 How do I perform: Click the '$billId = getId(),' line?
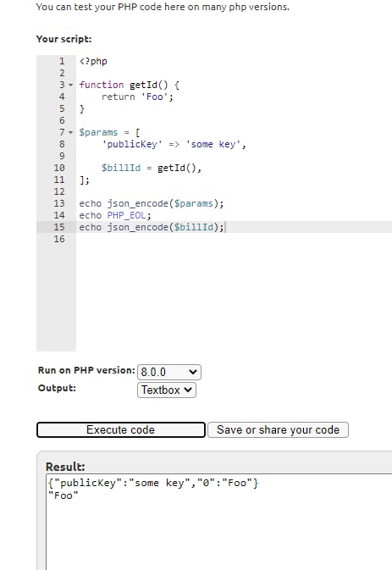click(x=152, y=168)
